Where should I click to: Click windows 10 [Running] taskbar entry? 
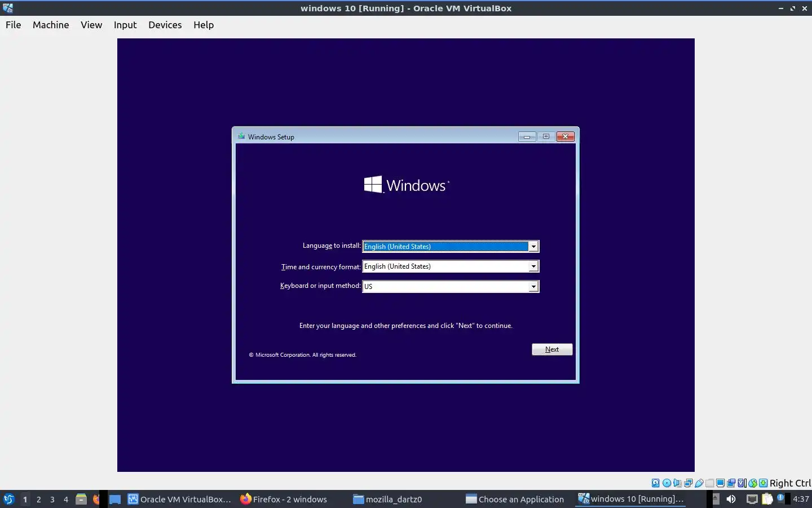(x=631, y=499)
